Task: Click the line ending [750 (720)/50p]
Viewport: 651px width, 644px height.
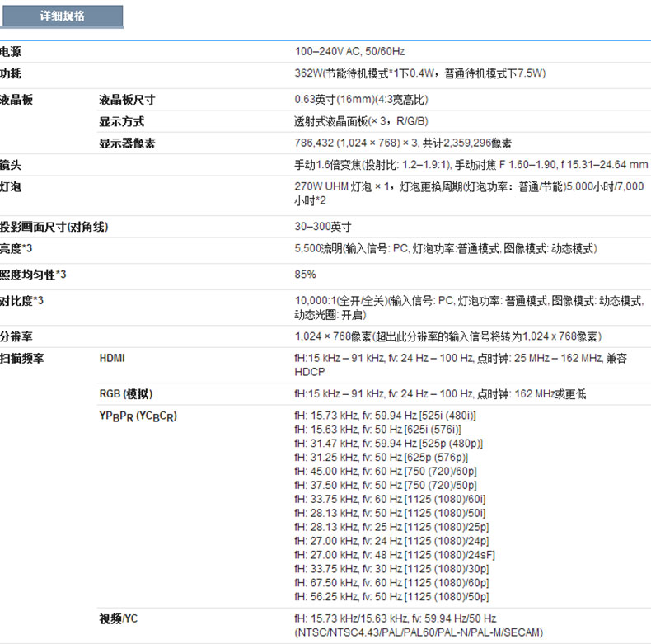Action: click(x=386, y=486)
